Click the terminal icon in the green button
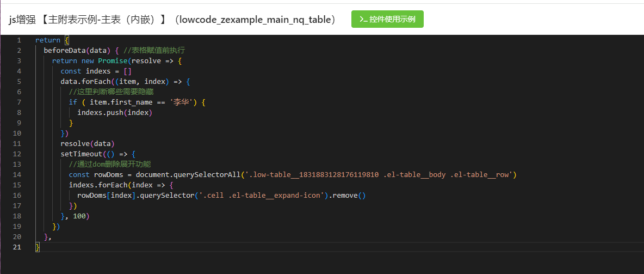The width and height of the screenshot is (644, 274). [363, 19]
